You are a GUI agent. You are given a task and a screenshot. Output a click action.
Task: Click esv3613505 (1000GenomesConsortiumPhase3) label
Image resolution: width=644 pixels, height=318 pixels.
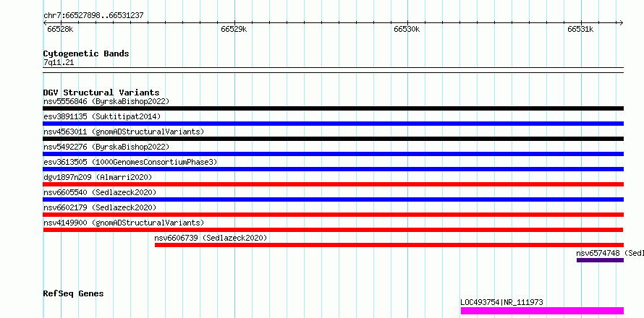click(130, 162)
